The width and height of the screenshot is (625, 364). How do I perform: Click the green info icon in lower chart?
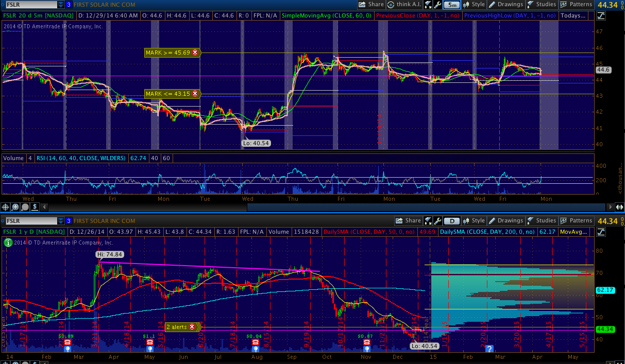tap(8, 241)
